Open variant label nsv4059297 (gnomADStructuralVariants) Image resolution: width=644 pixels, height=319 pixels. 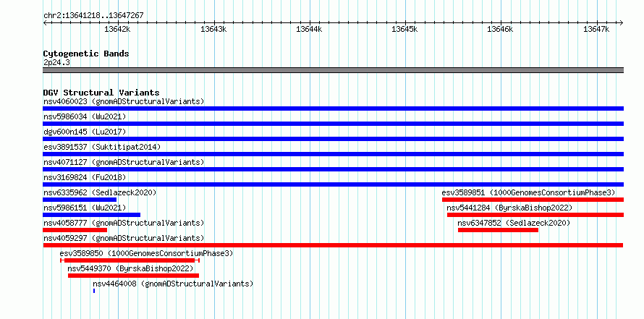coord(124,238)
